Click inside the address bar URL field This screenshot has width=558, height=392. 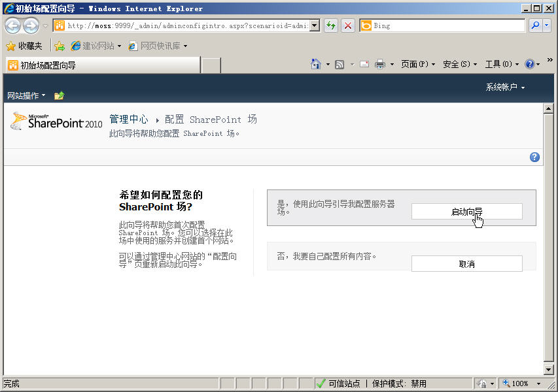188,25
